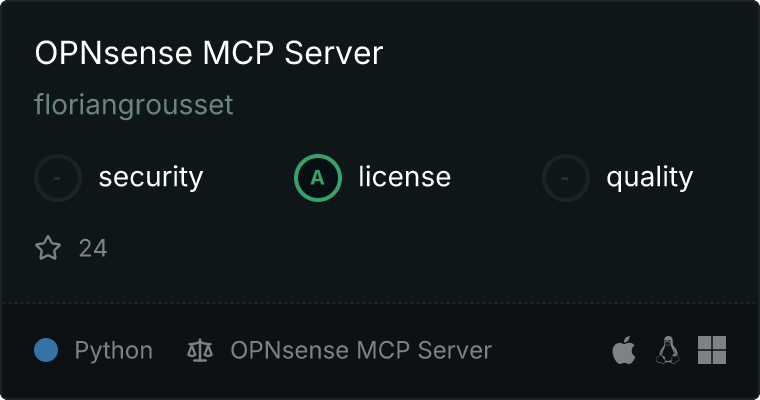
Task: Open the OPNsense MCP Server title
Action: pyautogui.click(x=209, y=53)
